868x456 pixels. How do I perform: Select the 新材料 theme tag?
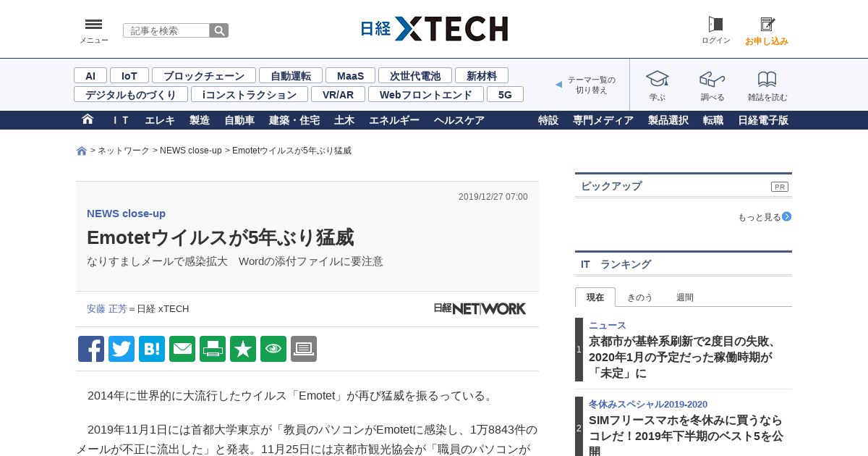tap(482, 75)
